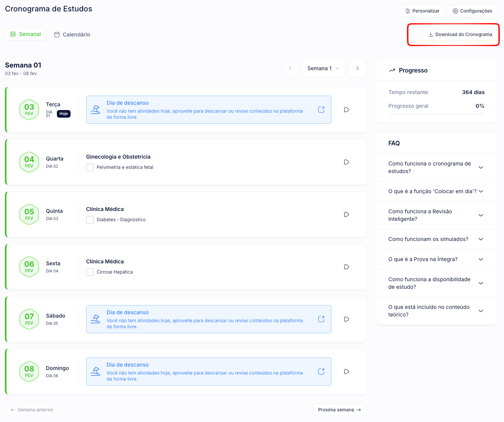Click play icon on Quarta Ginecologia row
504x422 pixels.
point(346,162)
